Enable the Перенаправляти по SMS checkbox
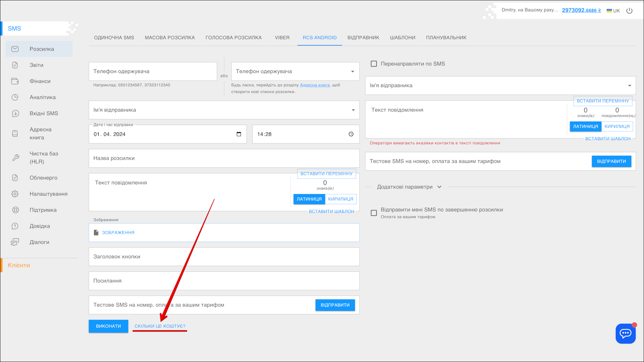 coord(374,64)
